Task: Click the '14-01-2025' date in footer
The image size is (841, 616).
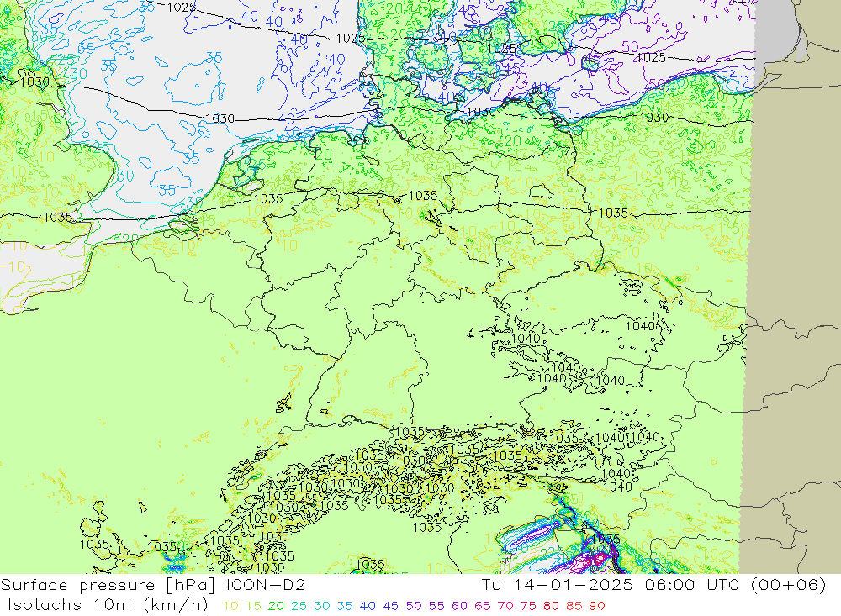Action: (x=573, y=585)
